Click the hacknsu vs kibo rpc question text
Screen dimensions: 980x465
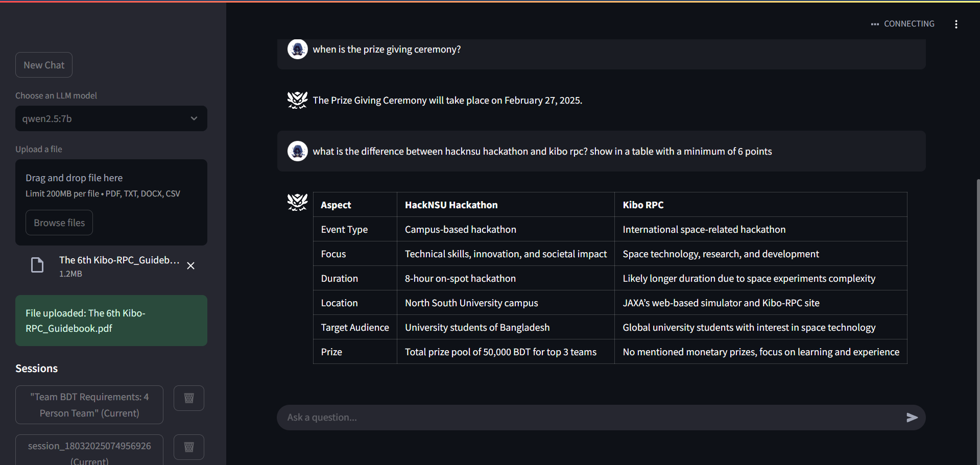[x=542, y=151]
